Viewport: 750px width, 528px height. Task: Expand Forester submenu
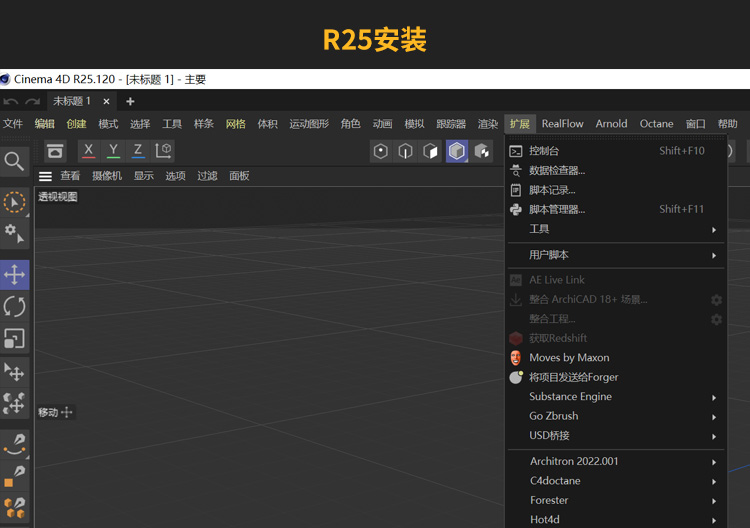[616, 501]
